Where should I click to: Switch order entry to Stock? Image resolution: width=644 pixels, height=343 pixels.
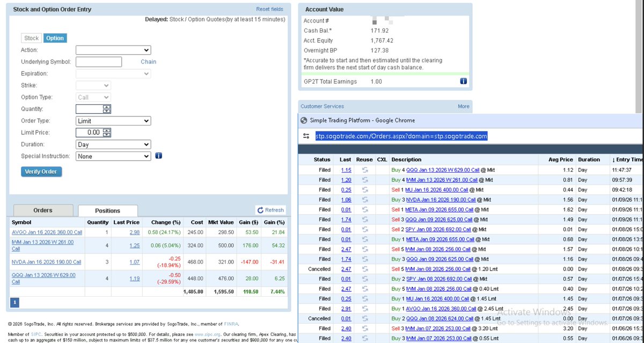[x=32, y=38]
